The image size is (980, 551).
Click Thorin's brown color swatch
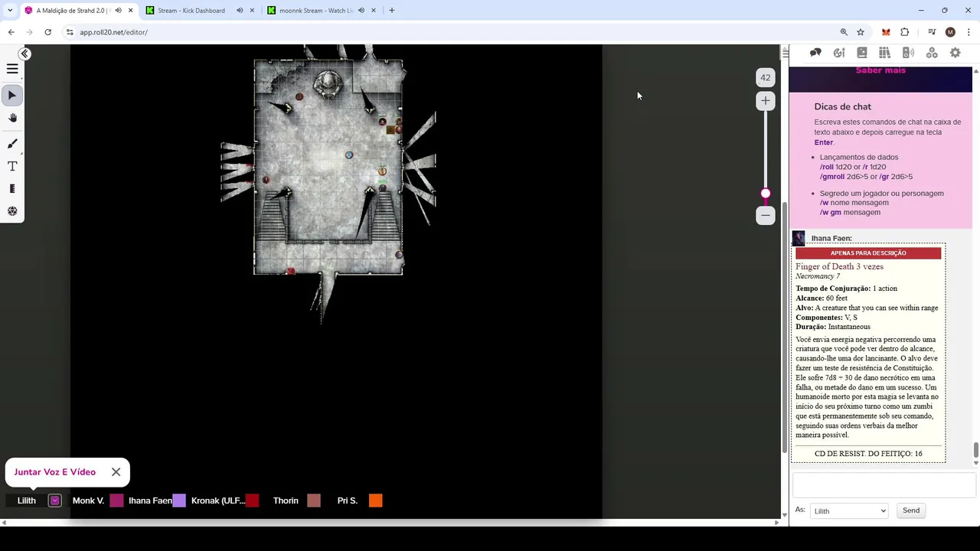314,500
